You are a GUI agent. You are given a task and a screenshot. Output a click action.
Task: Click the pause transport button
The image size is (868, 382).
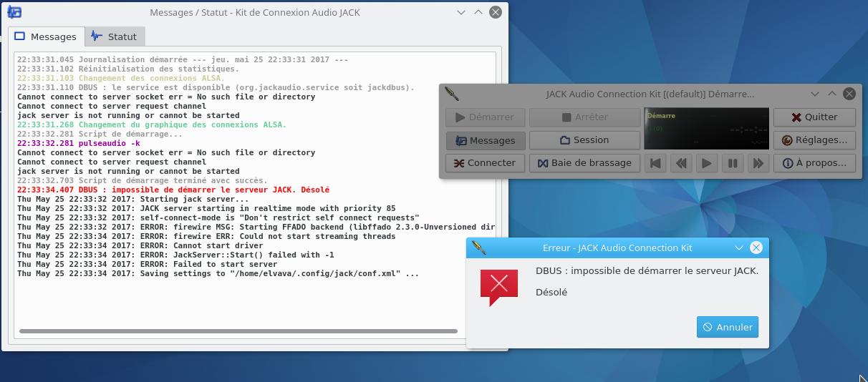(733, 163)
